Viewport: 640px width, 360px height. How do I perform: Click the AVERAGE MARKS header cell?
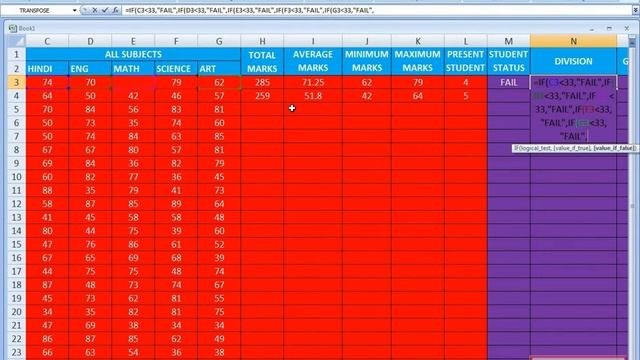313,61
